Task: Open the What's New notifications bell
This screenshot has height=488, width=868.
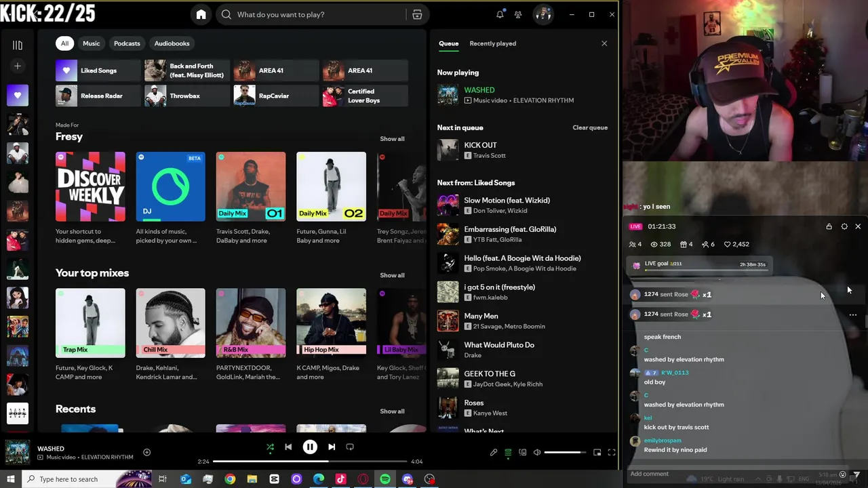Action: click(x=500, y=14)
